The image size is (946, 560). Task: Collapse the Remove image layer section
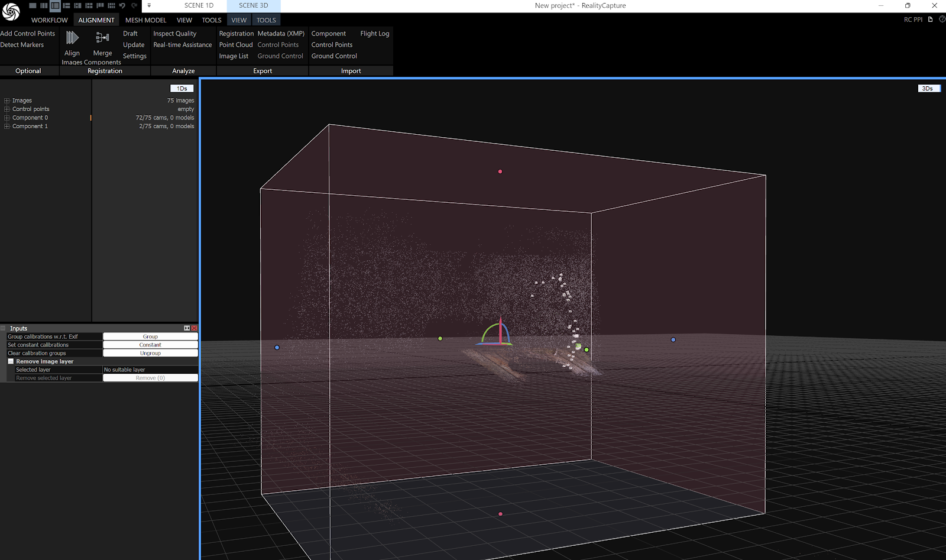tap(11, 361)
